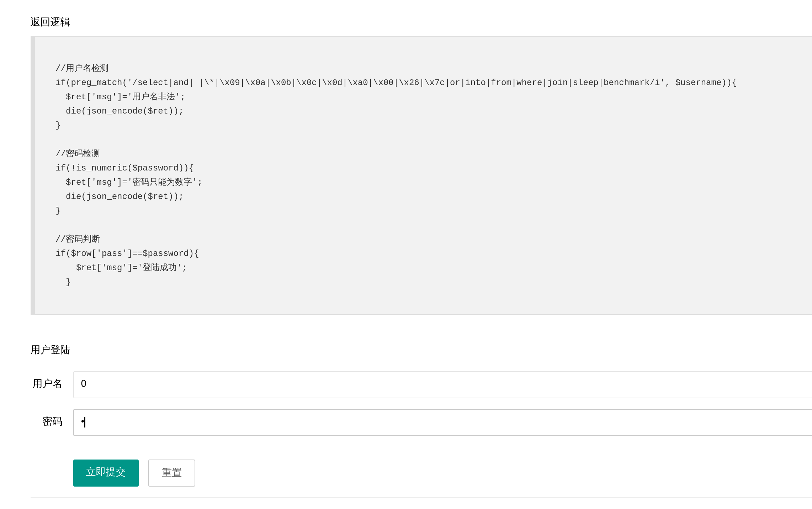Click the 用户名 field label

47,384
